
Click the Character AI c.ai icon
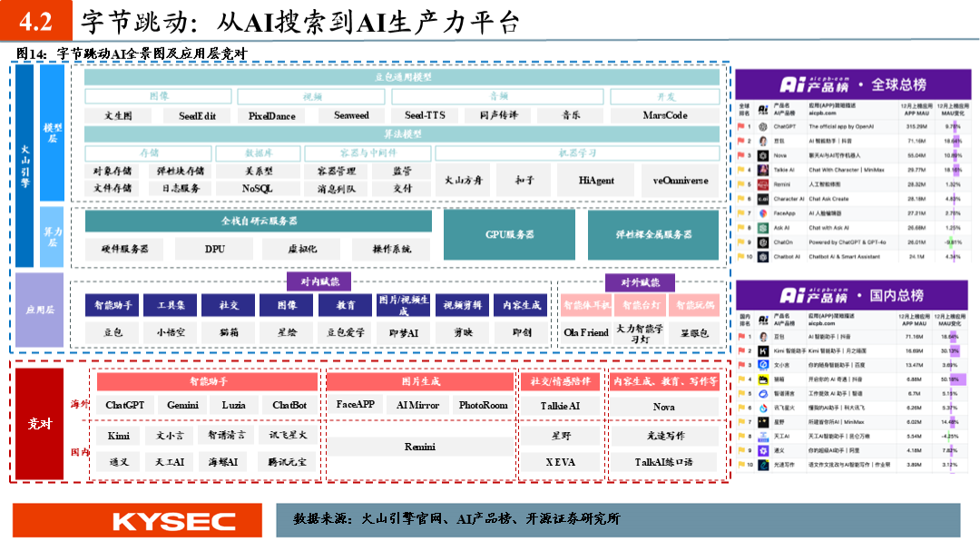(763, 199)
